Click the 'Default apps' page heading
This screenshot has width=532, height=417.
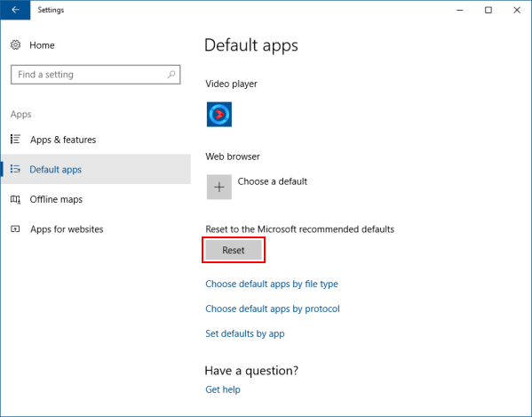[x=251, y=45]
